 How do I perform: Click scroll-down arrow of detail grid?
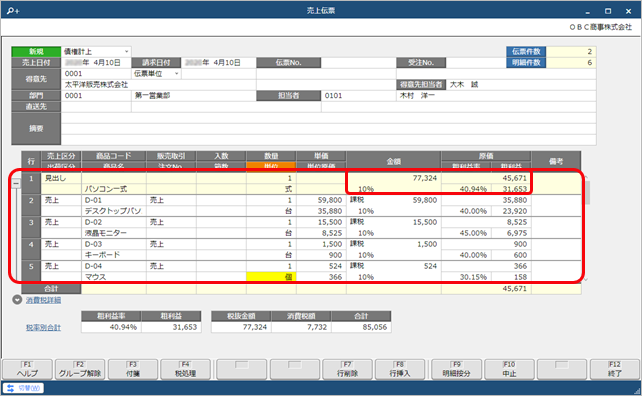click(x=586, y=279)
